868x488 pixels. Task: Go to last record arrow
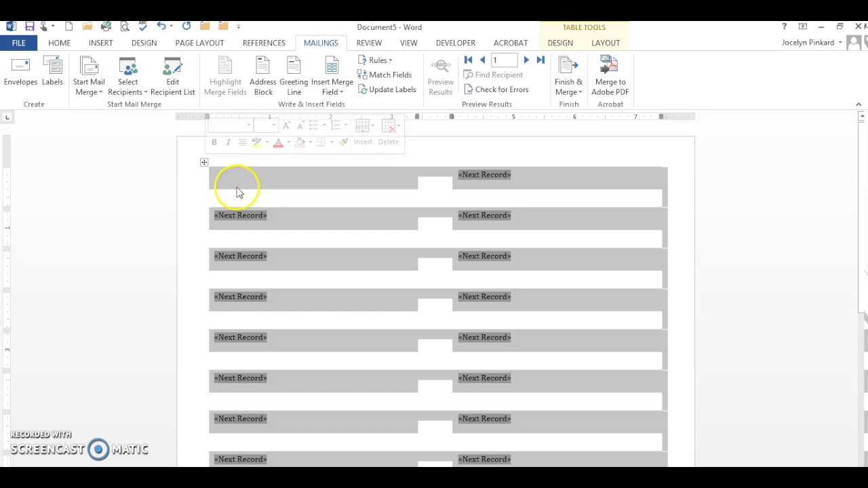point(540,60)
